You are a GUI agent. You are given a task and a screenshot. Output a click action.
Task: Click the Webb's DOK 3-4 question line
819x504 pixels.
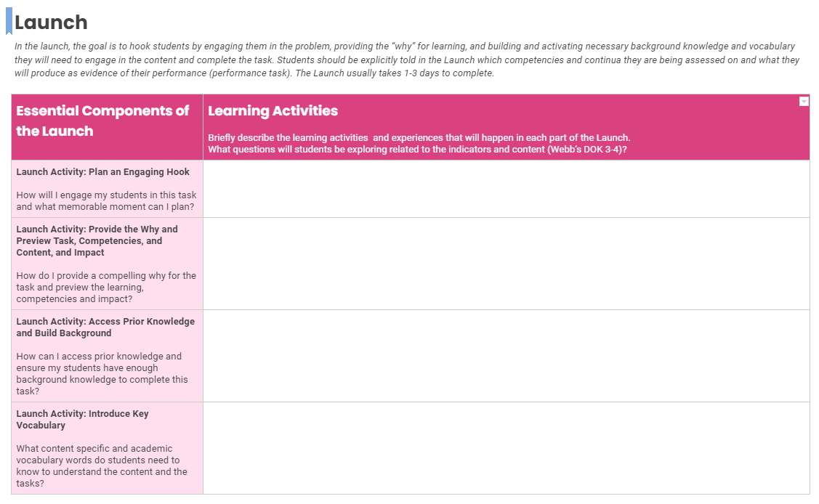(x=417, y=150)
